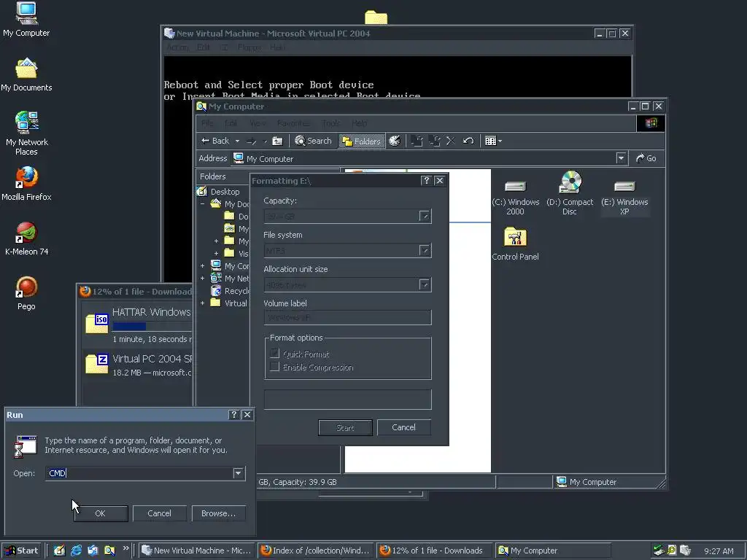The width and height of the screenshot is (747, 560).
Task: Open the Back button history dropdown arrow
Action: 237,141
